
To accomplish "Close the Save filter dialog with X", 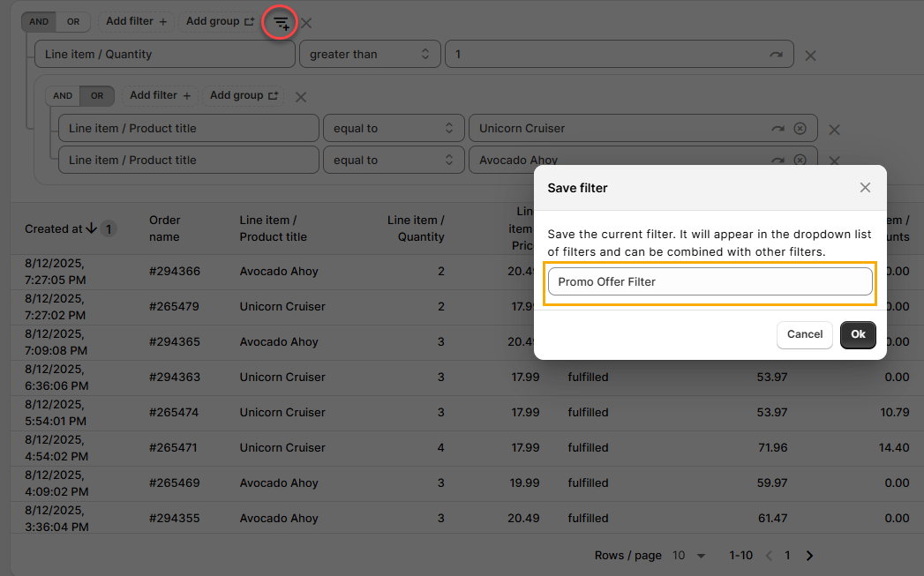I will (865, 187).
